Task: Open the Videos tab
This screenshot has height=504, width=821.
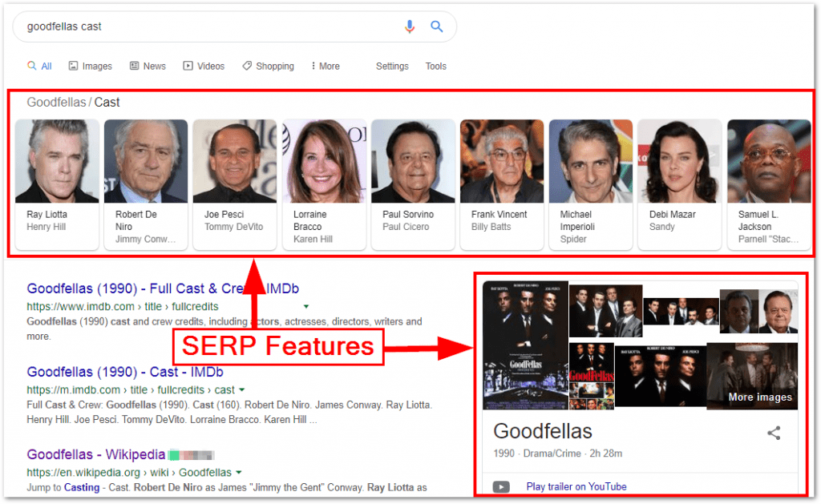Action: 204,67
